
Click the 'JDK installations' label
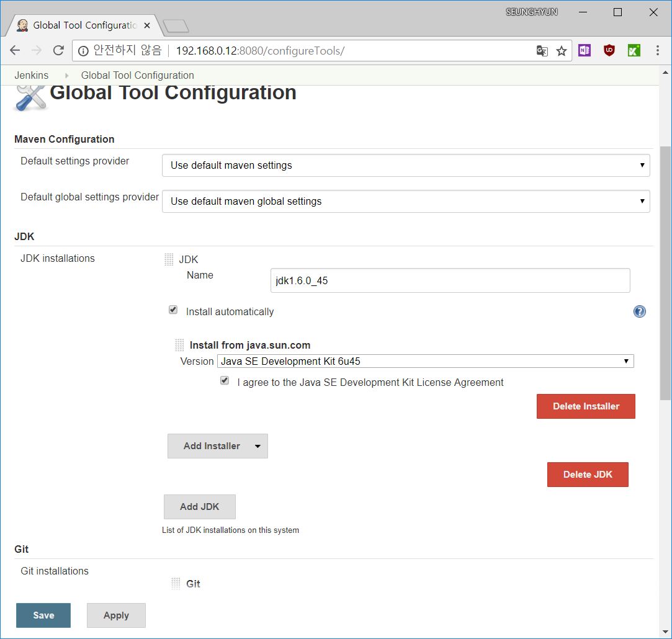click(x=58, y=259)
